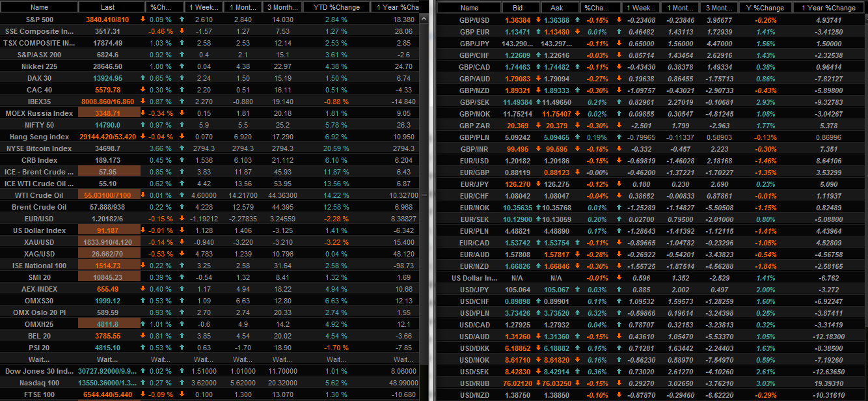Click the up arrow next to DAX 30 price
868x401 pixels.
[x=142, y=78]
